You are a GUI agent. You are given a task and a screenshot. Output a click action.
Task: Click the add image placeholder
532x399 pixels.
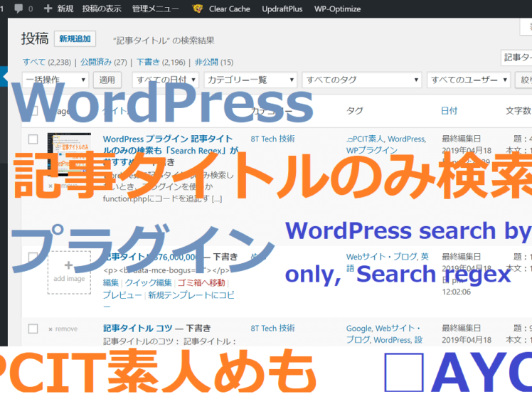(69, 272)
